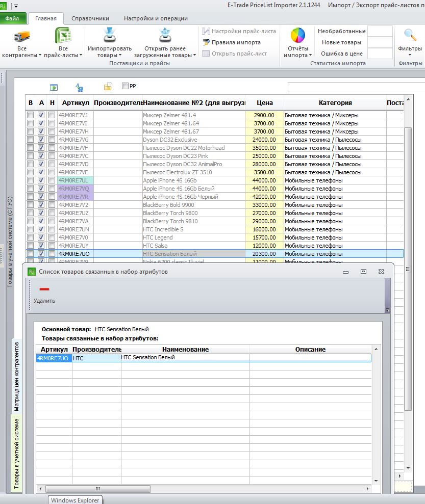Image resolution: width=425 pixels, height=504 pixels.
Task: Toggle column В checkbox for BlackBerry Bold 9900
Action: [30, 204]
